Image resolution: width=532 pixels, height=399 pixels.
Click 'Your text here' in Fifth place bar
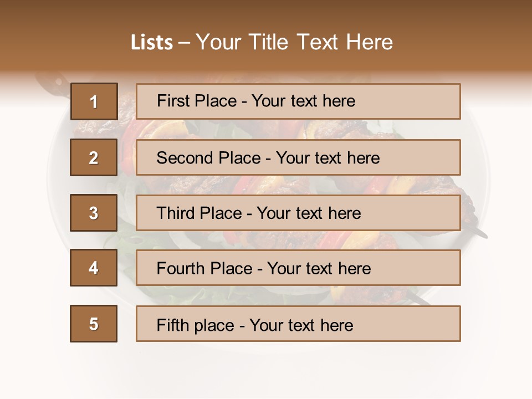301,325
